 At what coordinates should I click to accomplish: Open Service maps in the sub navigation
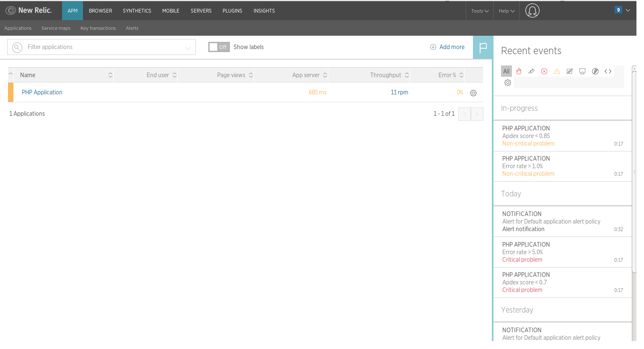point(56,28)
